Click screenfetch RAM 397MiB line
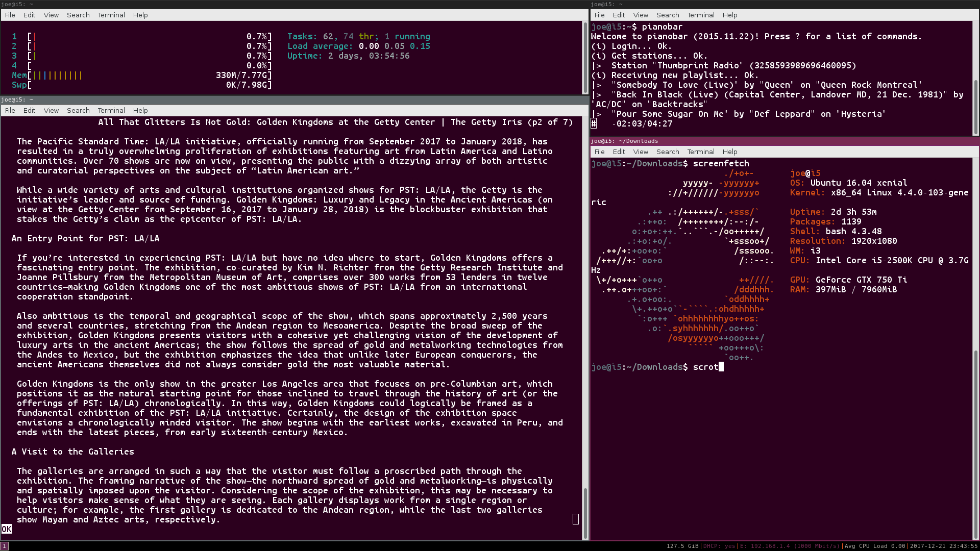This screenshot has height=551, width=980. [844, 289]
